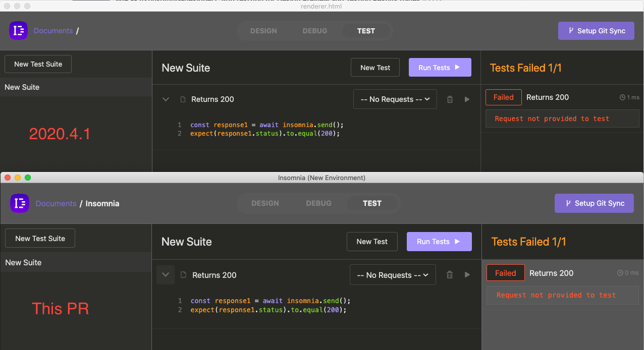Select New Suite sidebar item in renderer.html window
The height and width of the screenshot is (350, 644).
[76, 87]
